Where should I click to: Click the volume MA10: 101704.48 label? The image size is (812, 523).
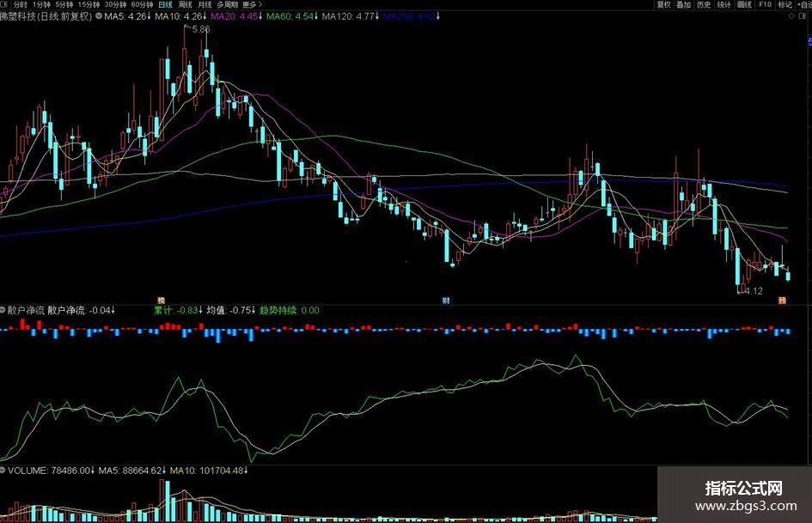coord(209,470)
